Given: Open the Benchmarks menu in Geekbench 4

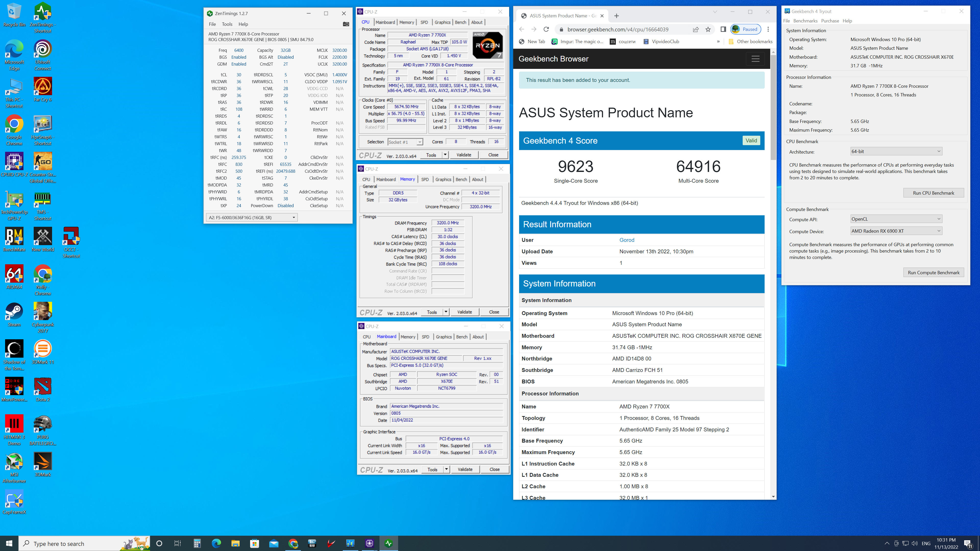Looking at the screenshot, I should [x=805, y=21].
